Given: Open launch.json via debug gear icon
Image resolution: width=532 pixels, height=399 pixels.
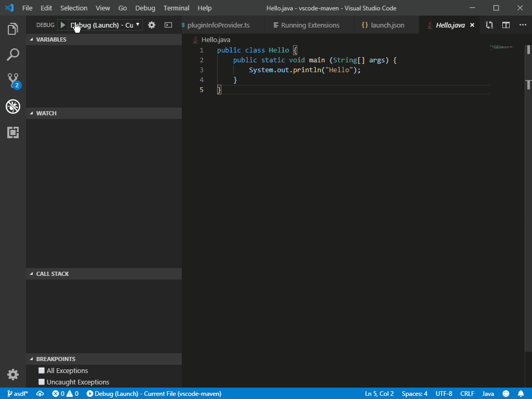Looking at the screenshot, I should (x=152, y=25).
